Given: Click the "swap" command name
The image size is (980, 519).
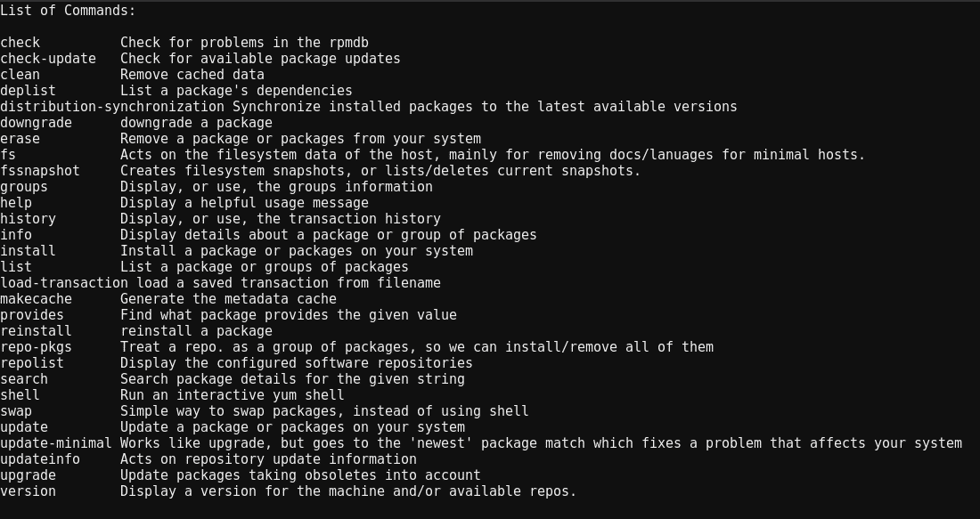Looking at the screenshot, I should click(x=16, y=411).
